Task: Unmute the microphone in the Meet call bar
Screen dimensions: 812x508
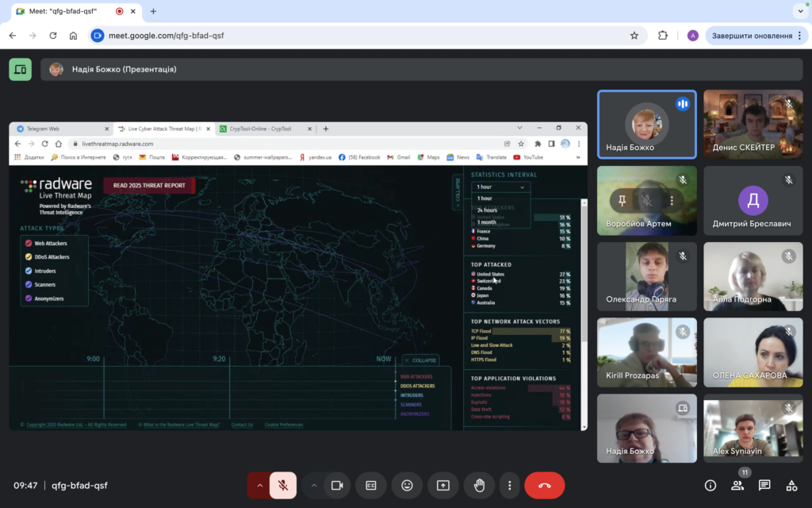Action: [x=283, y=486]
